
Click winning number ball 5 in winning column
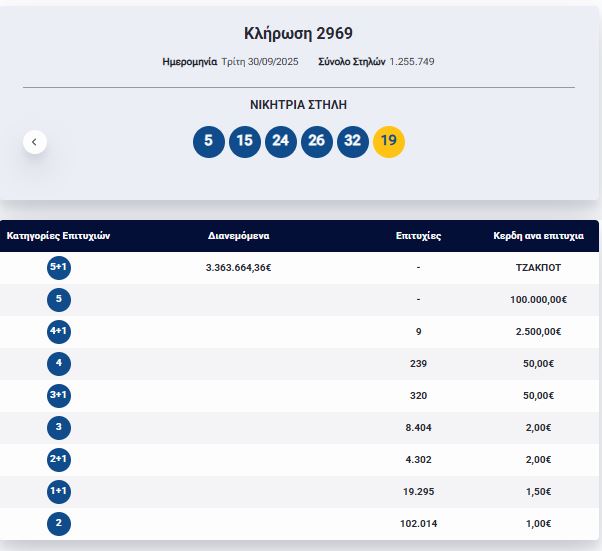tap(208, 141)
